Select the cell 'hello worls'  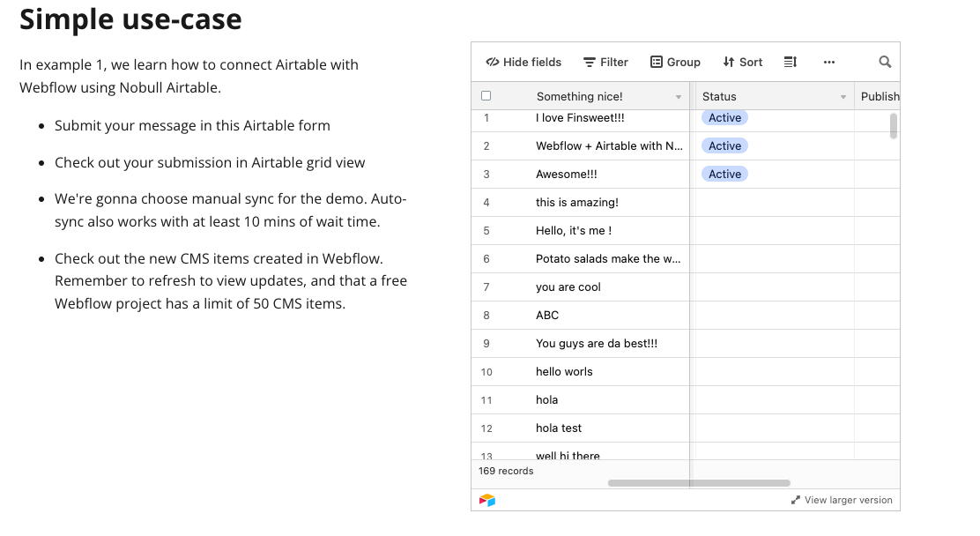point(608,371)
